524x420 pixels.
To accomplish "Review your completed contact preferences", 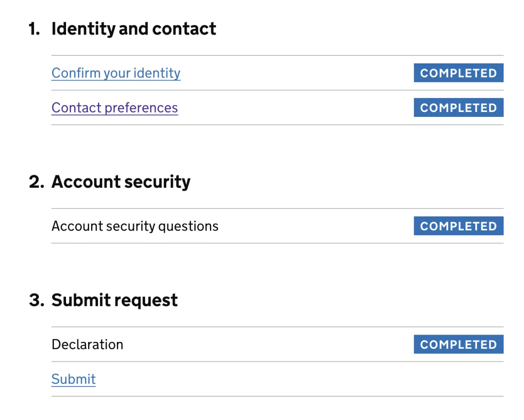I will pyautogui.click(x=115, y=108).
